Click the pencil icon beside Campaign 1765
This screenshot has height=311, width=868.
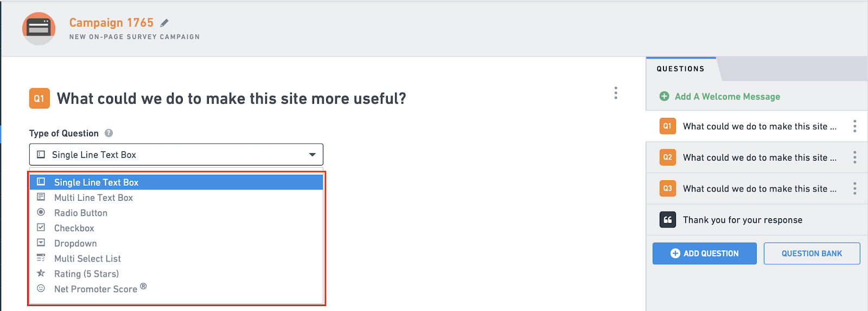pyautogui.click(x=164, y=23)
